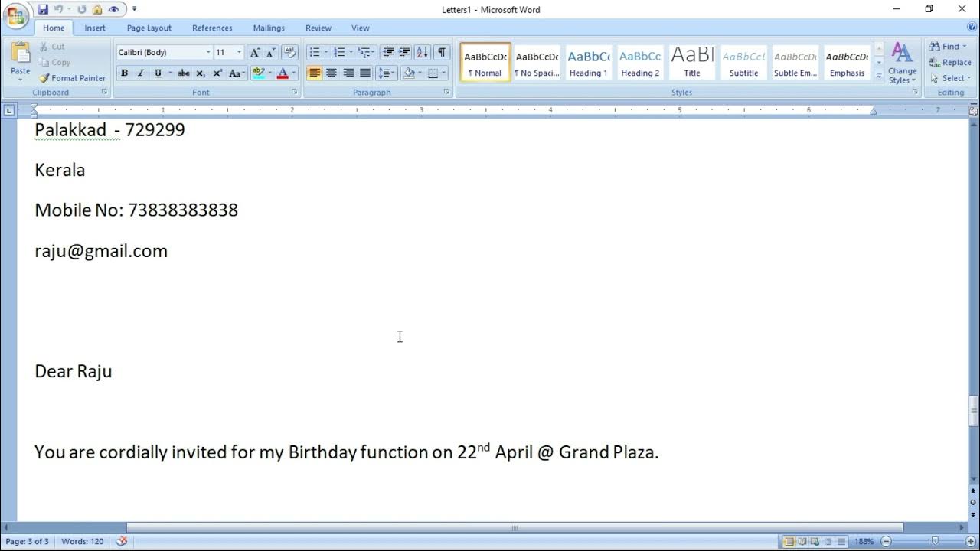Toggle Bold formatting
980x551 pixels.
124,73
